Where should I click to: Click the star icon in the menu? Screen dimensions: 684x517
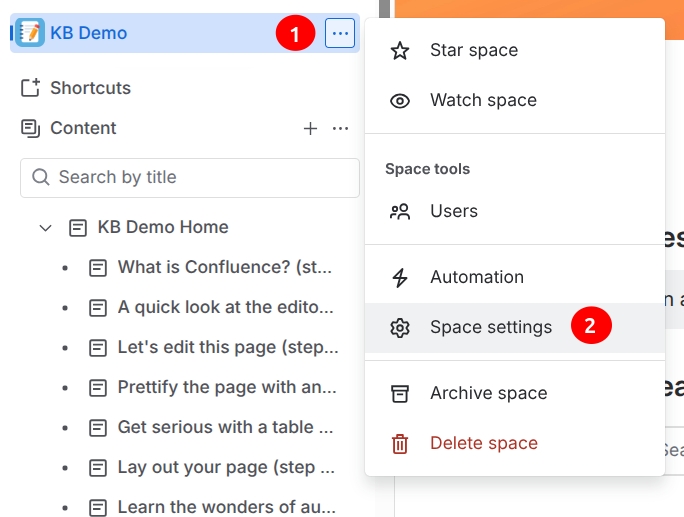(400, 51)
